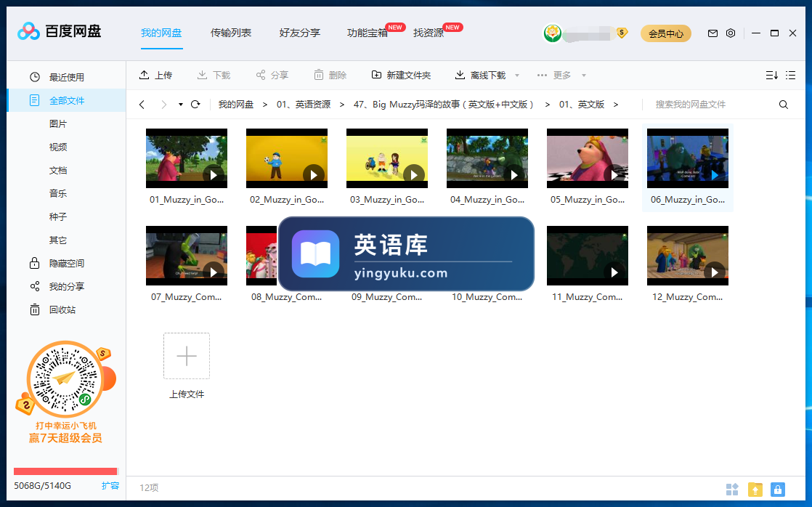Click the search magnifier icon
812x507 pixels.
coord(784,105)
